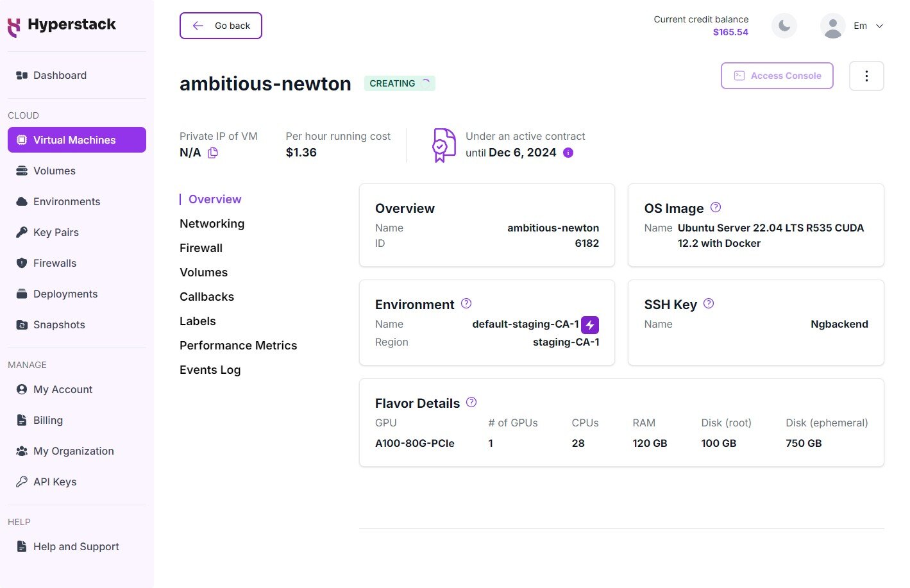Click the Flavor Details help icon

click(471, 402)
